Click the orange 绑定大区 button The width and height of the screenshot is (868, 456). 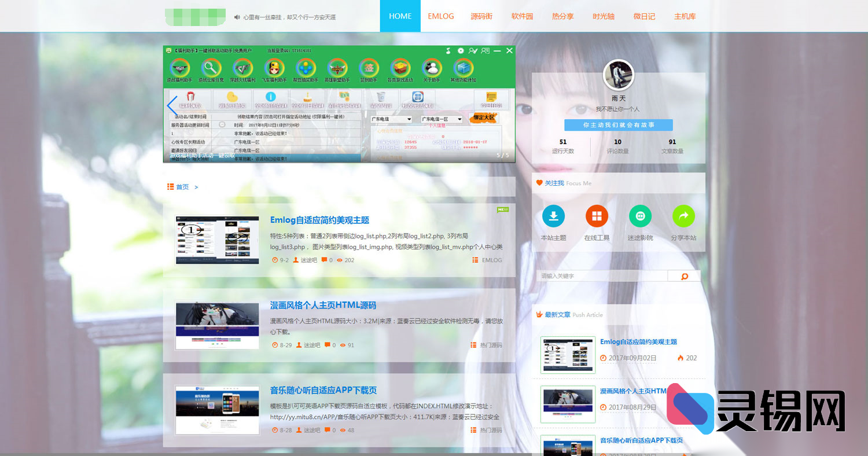pyautogui.click(x=484, y=119)
